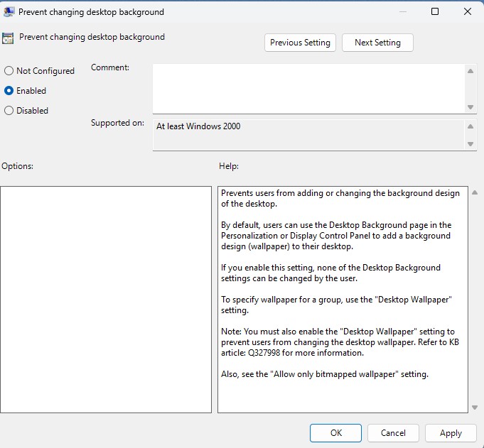Maximize the policy settings window

pos(435,11)
